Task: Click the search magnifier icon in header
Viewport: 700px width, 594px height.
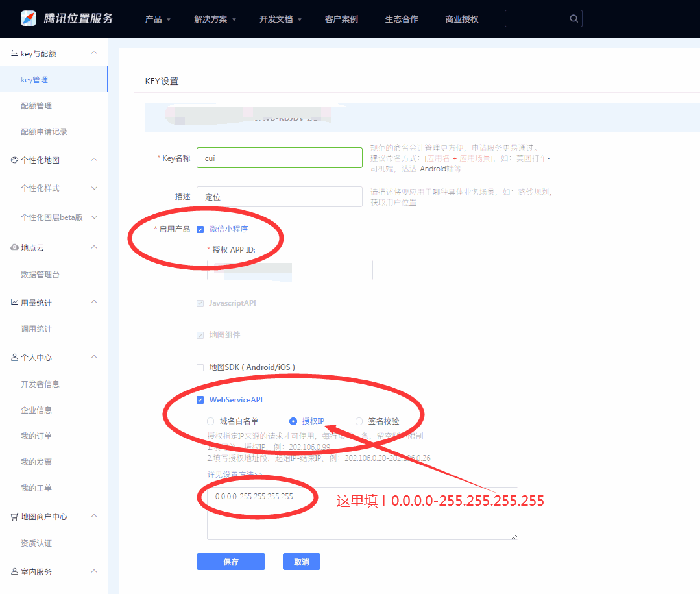Action: click(x=573, y=19)
